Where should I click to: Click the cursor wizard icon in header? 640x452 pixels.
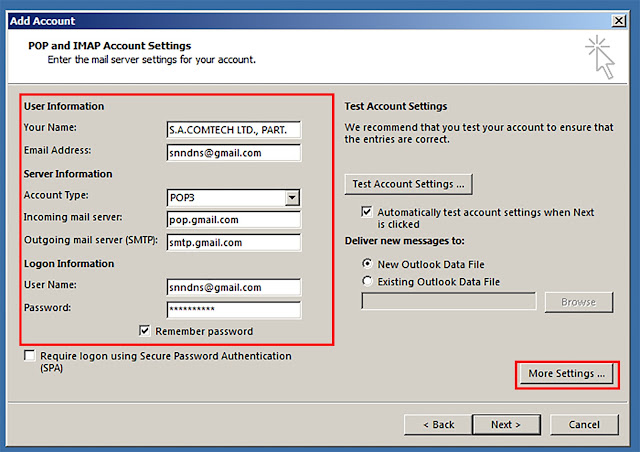click(x=600, y=57)
